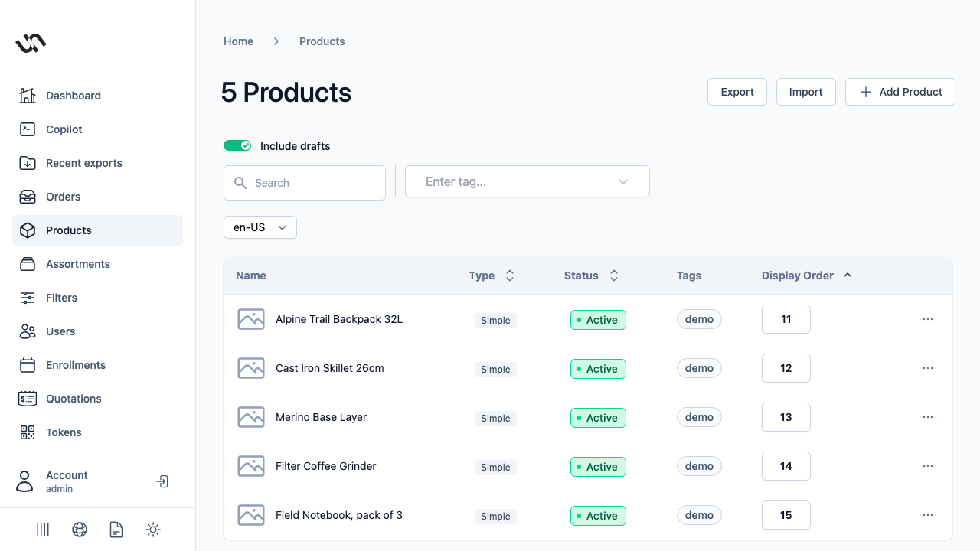Open actions menu for Field Notebook
980x551 pixels.
[x=928, y=515]
